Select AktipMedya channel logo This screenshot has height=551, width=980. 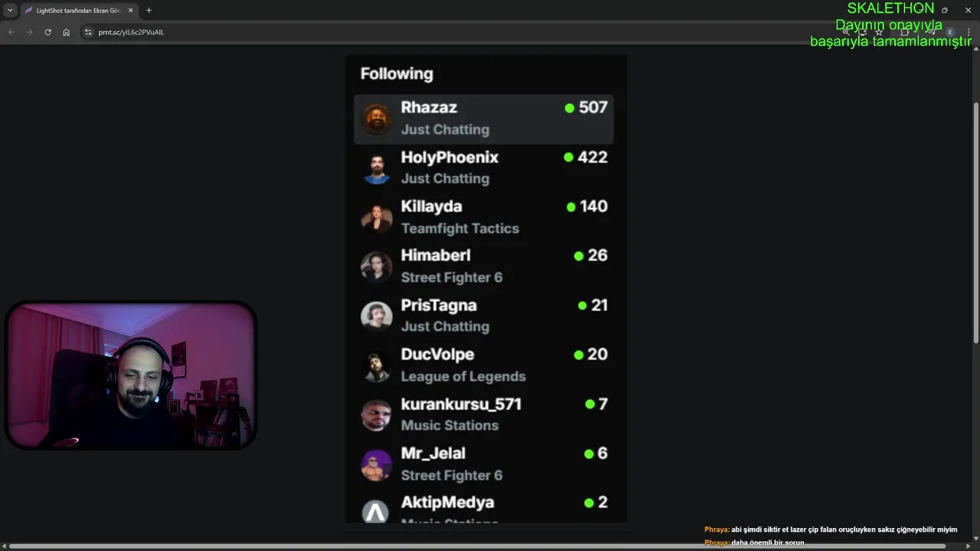[x=376, y=510]
